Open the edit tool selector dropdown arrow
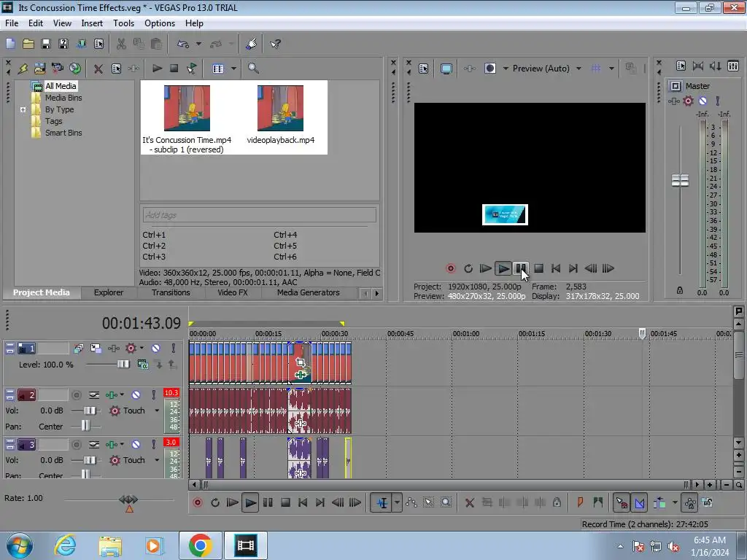The width and height of the screenshot is (747, 560). click(396, 502)
